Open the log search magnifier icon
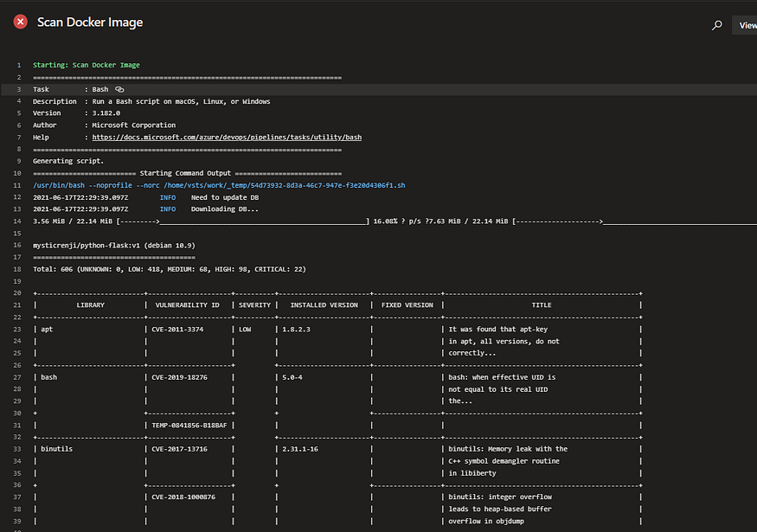 point(716,26)
